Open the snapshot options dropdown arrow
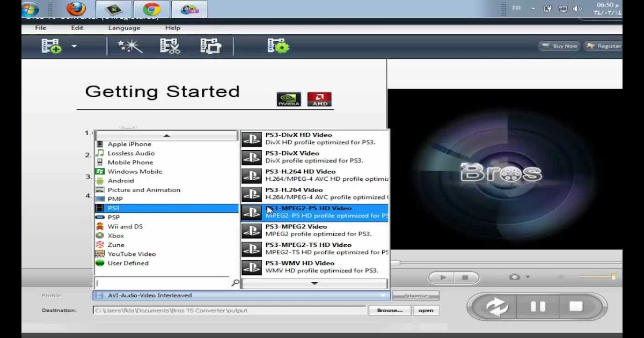This screenshot has width=644, height=338. (x=528, y=277)
